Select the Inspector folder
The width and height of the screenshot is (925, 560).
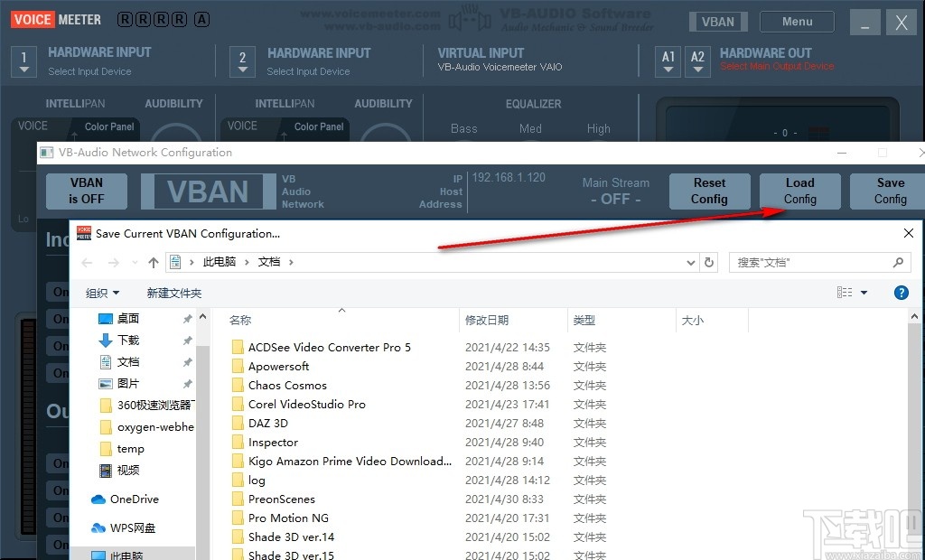click(273, 442)
